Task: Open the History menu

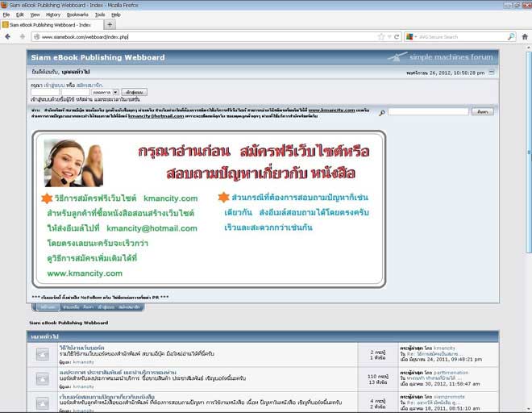Action: point(53,15)
